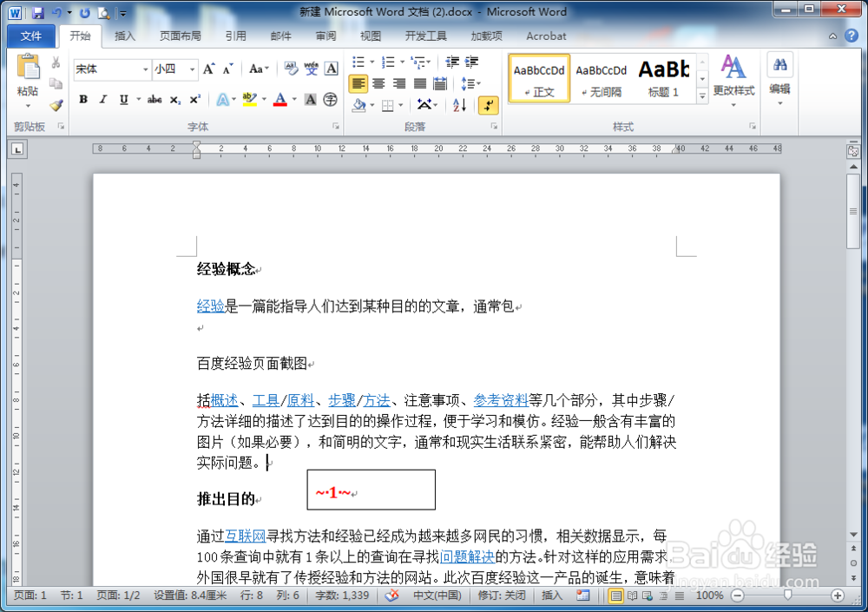Open the 宋体 font name dropdown
The height and width of the screenshot is (612, 868).
[145, 69]
